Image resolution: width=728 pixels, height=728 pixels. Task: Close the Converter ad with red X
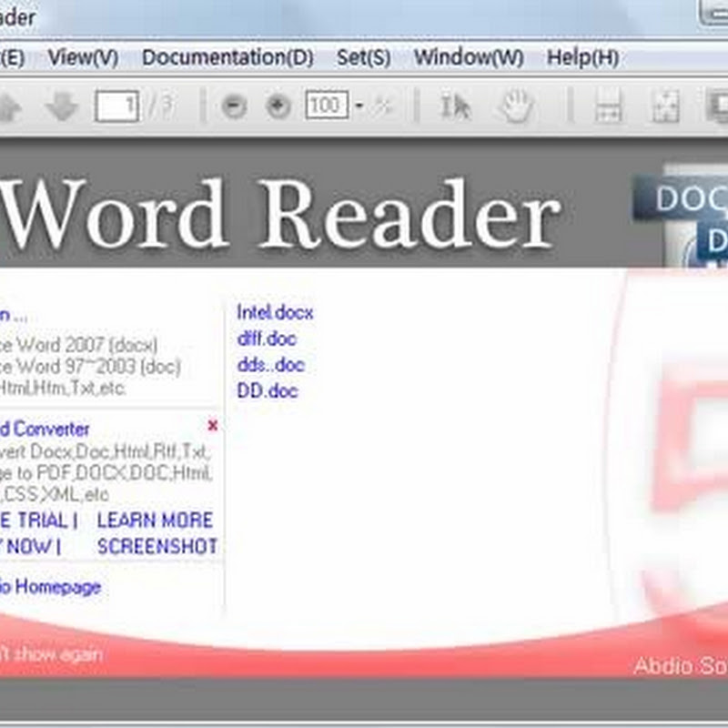213,425
